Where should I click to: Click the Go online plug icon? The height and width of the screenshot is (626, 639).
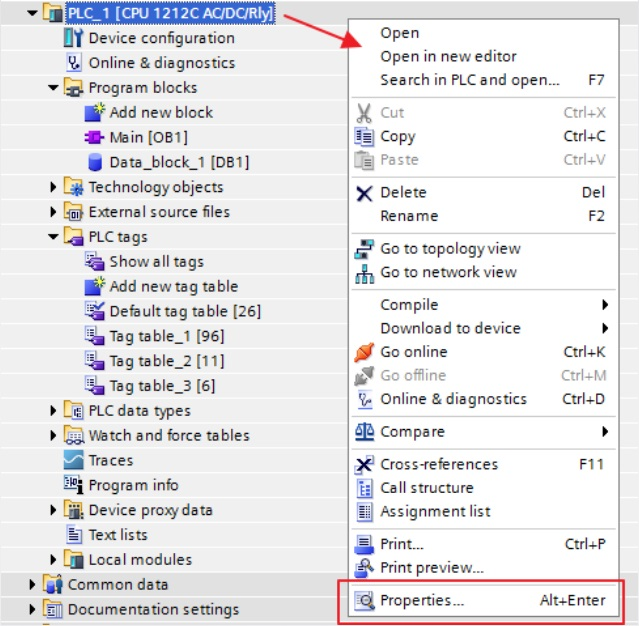pos(364,352)
